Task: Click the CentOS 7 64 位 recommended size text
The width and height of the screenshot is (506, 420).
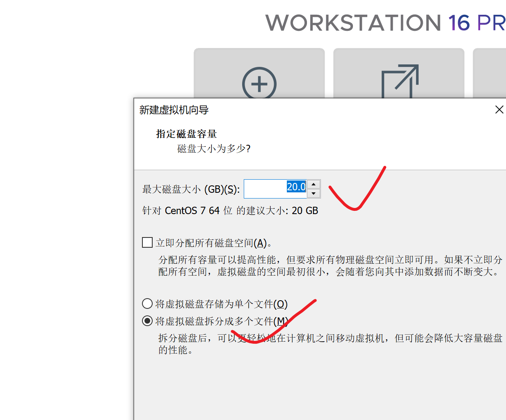Action: point(230,210)
